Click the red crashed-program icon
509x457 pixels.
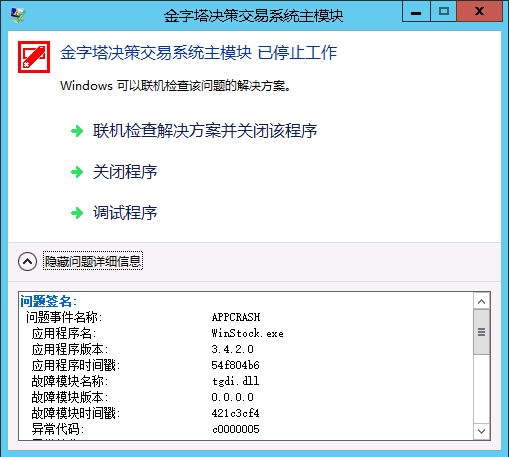pos(34,57)
